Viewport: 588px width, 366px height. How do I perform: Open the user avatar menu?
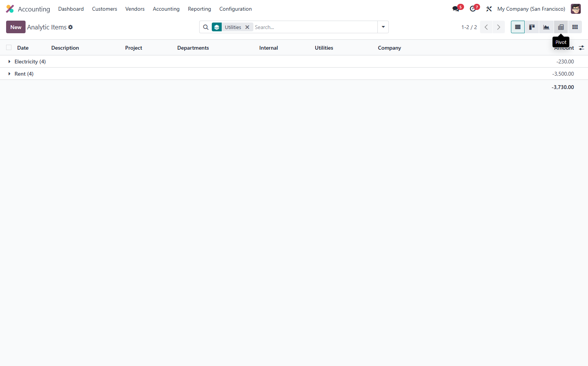[x=575, y=9]
